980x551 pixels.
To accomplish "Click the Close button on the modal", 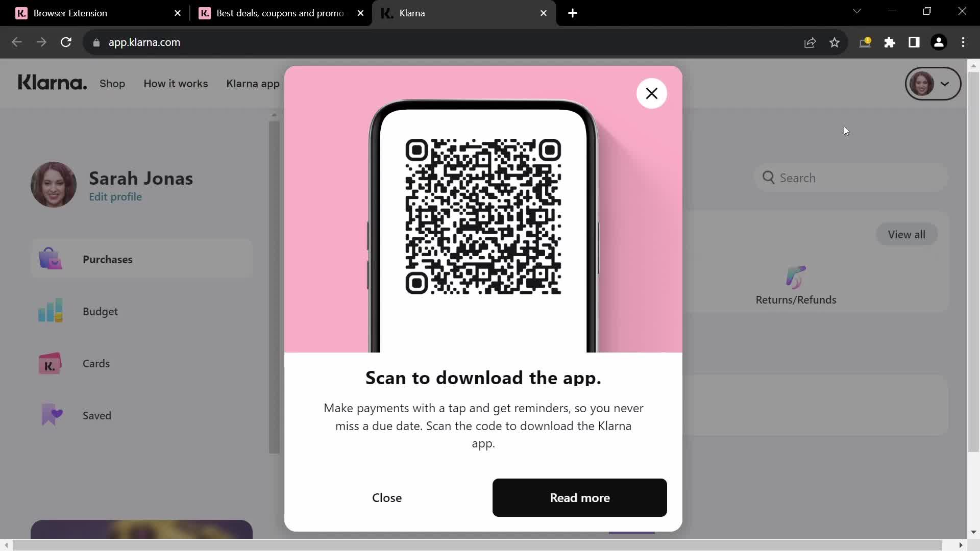I will (x=388, y=498).
